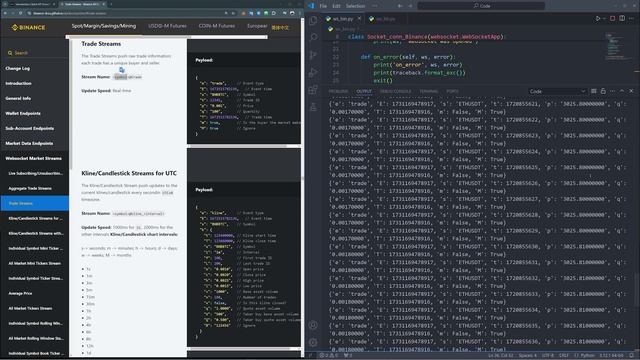Open Output panel more actions ellipsis
Viewport: 640px width, 360px height.
pos(612,91)
